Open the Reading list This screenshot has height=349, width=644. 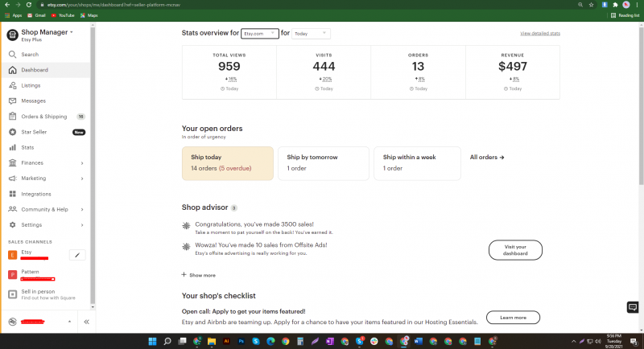click(625, 15)
